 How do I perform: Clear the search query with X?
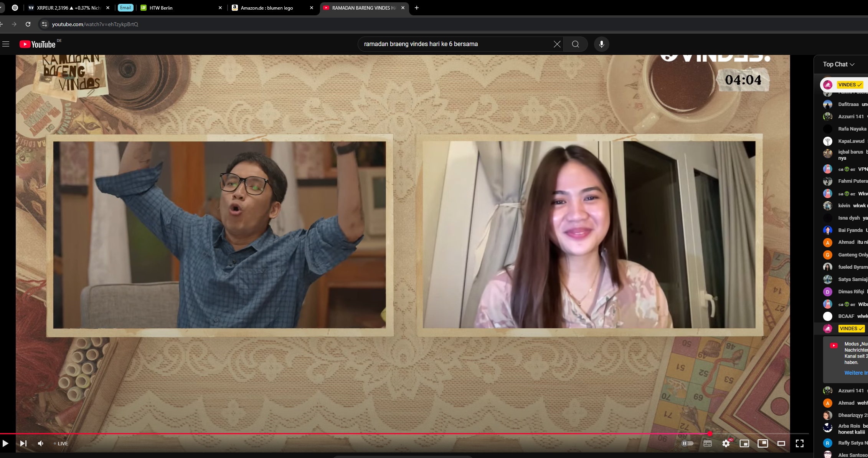557,44
